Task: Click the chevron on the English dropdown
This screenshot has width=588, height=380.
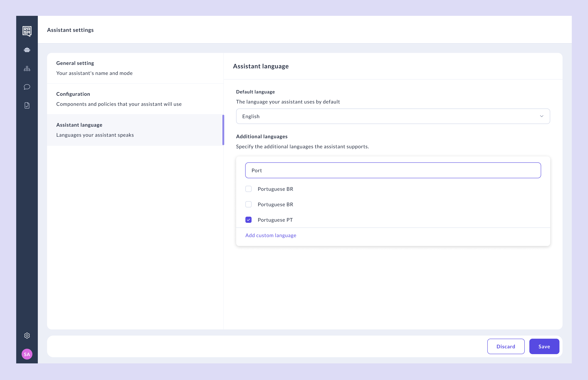Action: click(542, 116)
